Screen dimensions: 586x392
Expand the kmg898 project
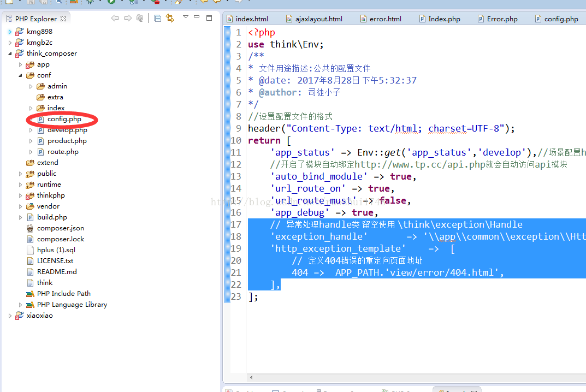click(x=10, y=32)
